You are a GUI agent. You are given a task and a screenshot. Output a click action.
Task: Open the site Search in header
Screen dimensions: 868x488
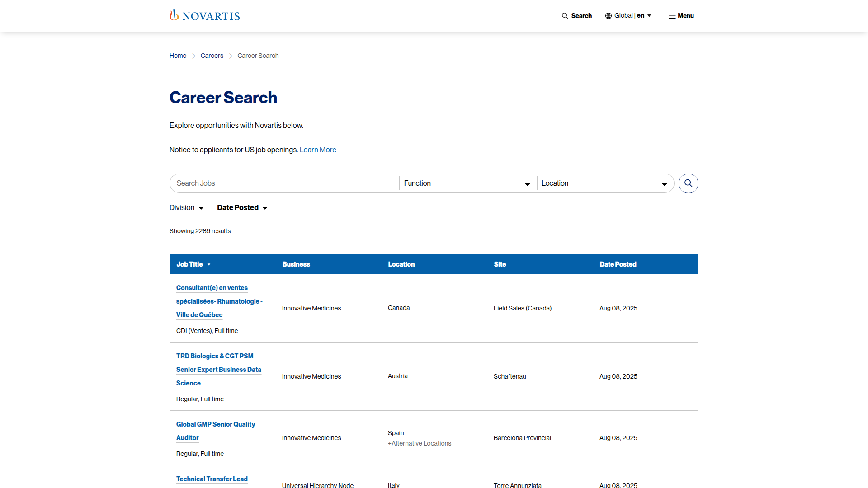pyautogui.click(x=577, y=16)
